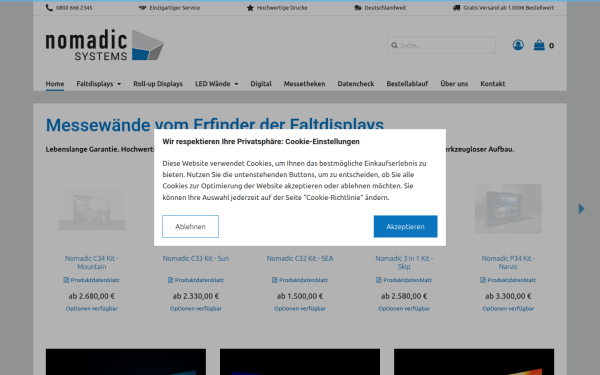600x375 pixels.
Task: Open Produktdatenblatt for C34 Kit Mountain
Action: pos(91,280)
